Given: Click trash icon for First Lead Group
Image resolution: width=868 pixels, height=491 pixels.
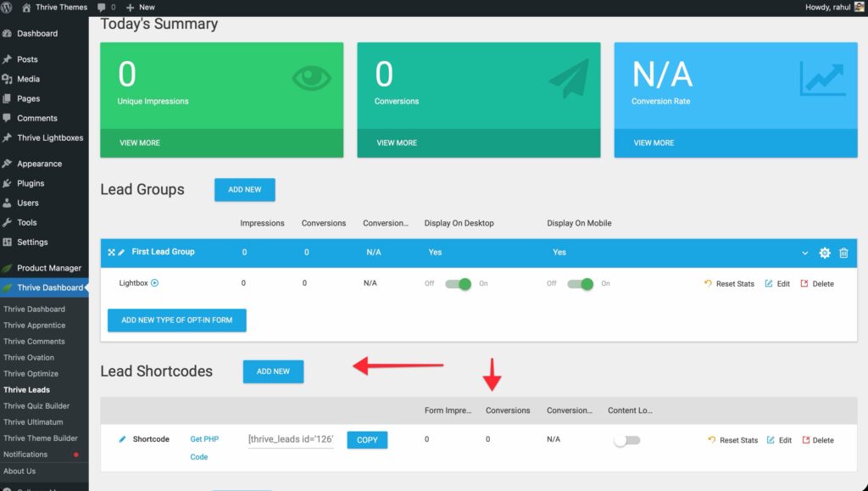Looking at the screenshot, I should [843, 253].
